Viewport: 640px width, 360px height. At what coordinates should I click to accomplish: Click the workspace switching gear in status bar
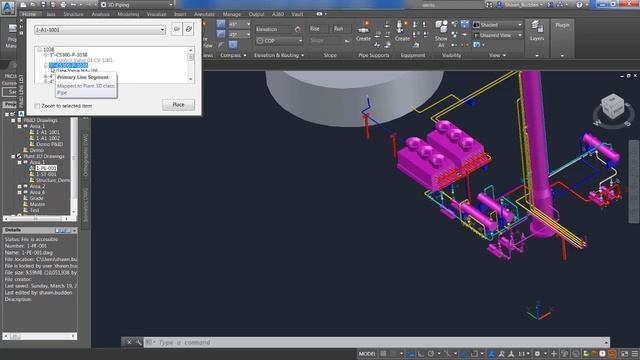[x=538, y=353]
